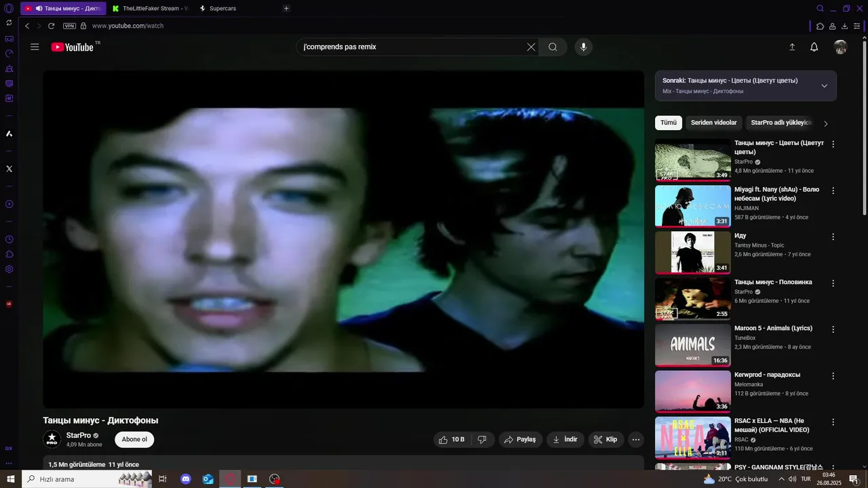Open options for RSAC x ELLA video
868x488 pixels.
833,422
